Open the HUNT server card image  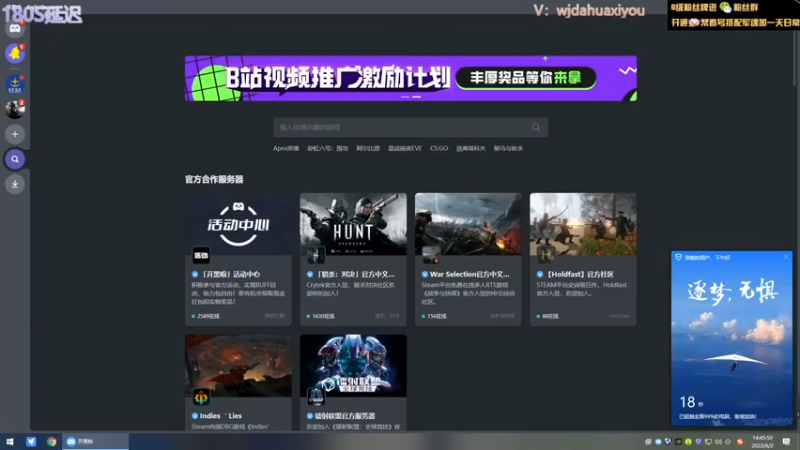(x=353, y=223)
